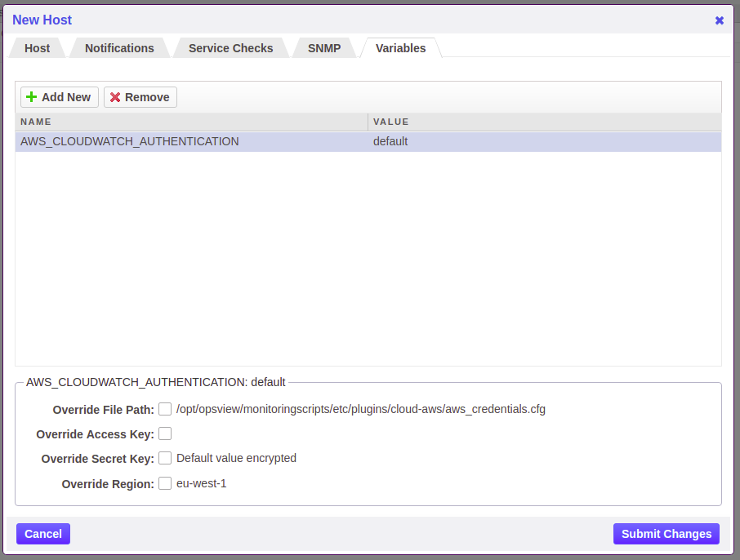Check the Override Access Key option
740x560 pixels.
pos(165,433)
